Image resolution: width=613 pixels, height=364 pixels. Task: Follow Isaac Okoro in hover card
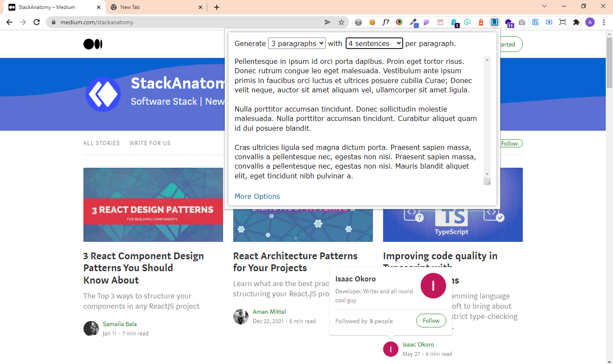click(431, 321)
